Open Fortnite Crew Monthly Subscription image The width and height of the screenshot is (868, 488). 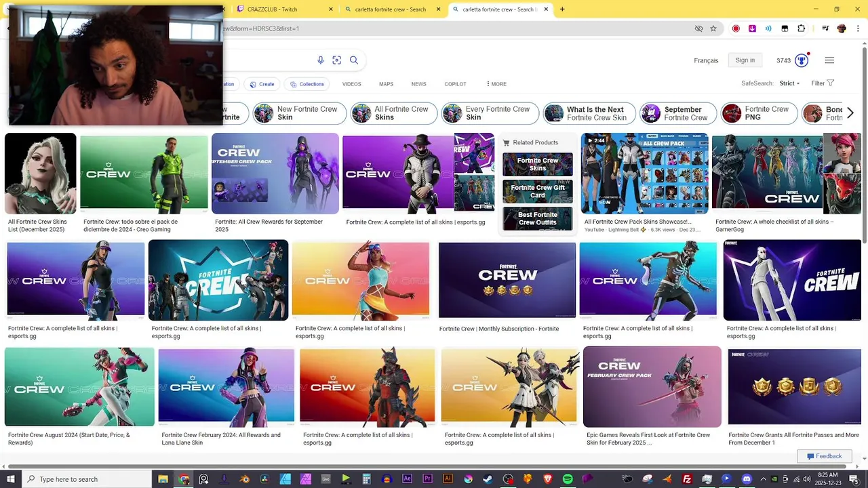(507, 280)
